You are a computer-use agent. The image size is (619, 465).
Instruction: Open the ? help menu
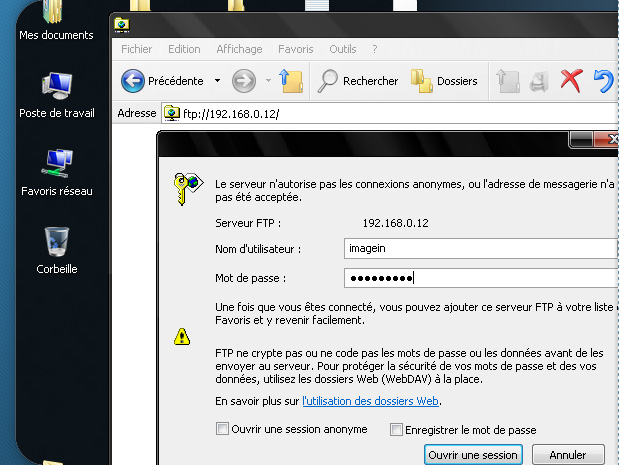pyautogui.click(x=375, y=49)
